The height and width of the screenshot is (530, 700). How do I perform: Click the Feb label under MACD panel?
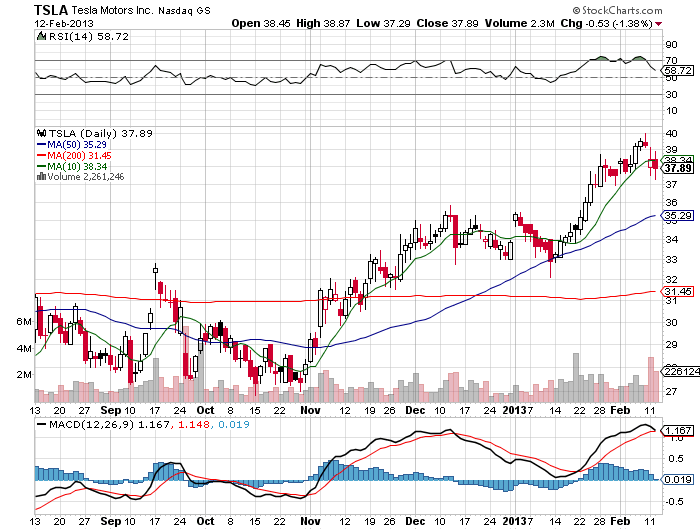620,521
